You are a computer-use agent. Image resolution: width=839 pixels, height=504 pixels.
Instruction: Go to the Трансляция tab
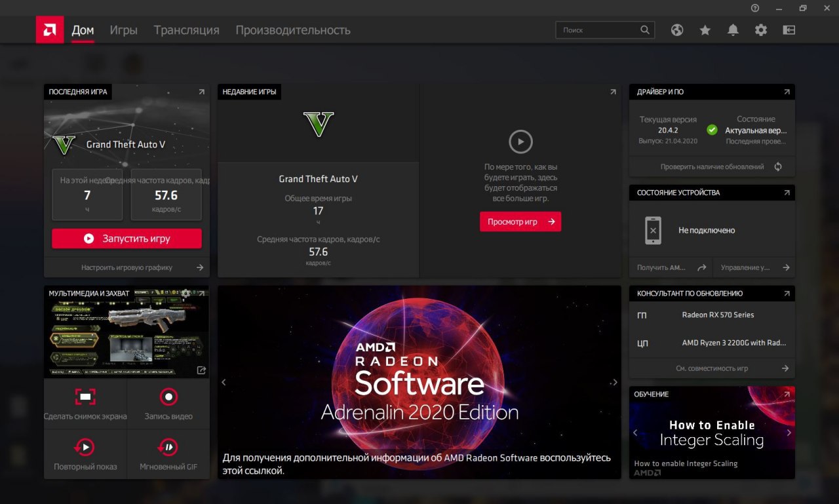click(186, 30)
